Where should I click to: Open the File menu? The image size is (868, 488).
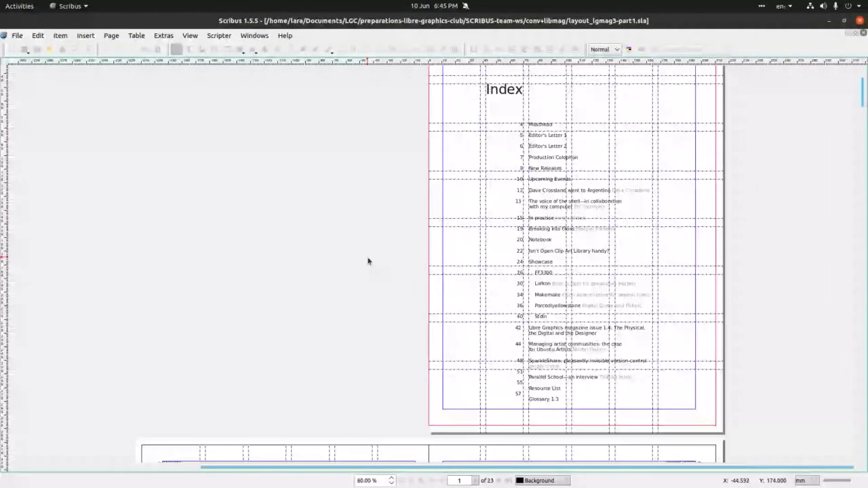[17, 35]
